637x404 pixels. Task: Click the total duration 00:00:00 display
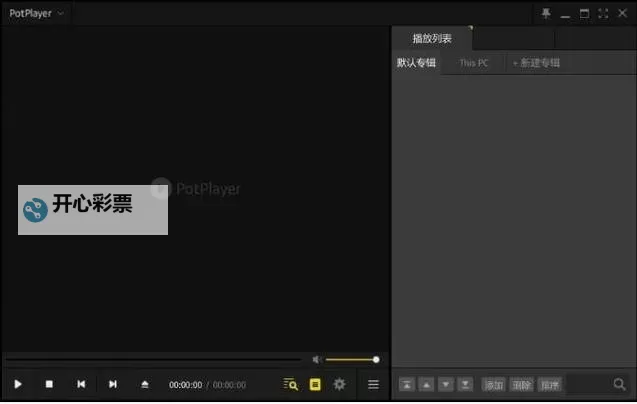tap(229, 385)
